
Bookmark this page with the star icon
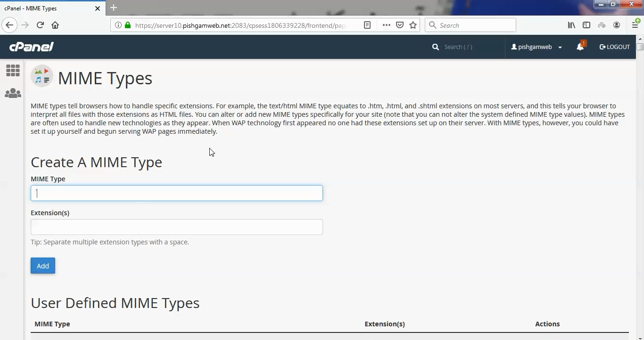[413, 25]
